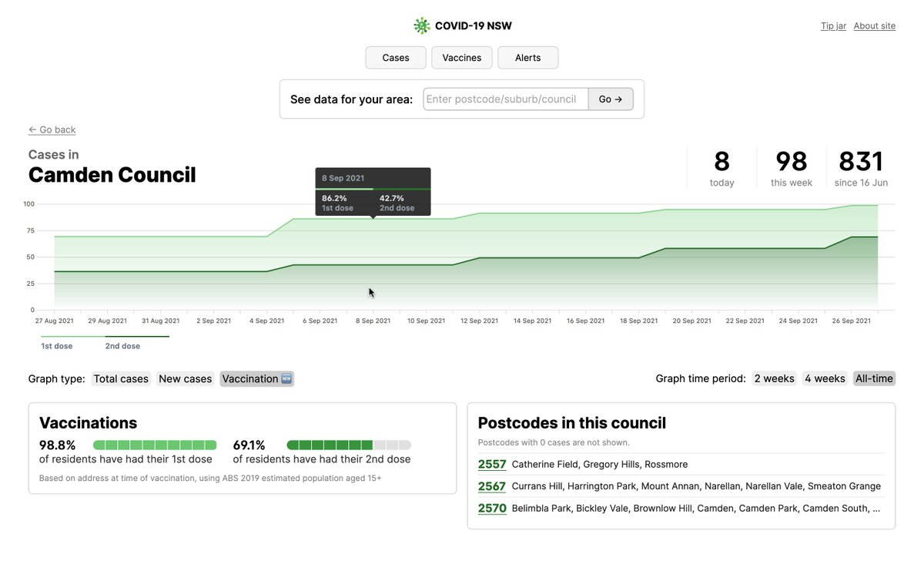
Task: Open the Alerts tab
Action: click(527, 58)
